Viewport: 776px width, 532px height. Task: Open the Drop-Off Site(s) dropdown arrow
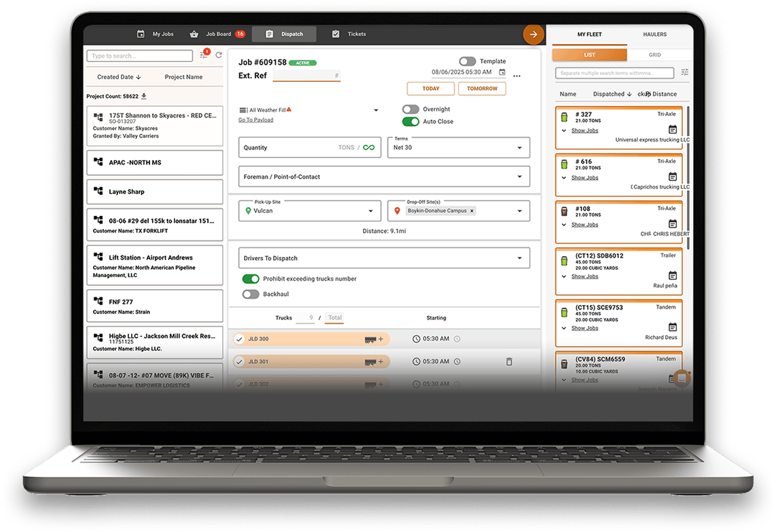(x=519, y=211)
